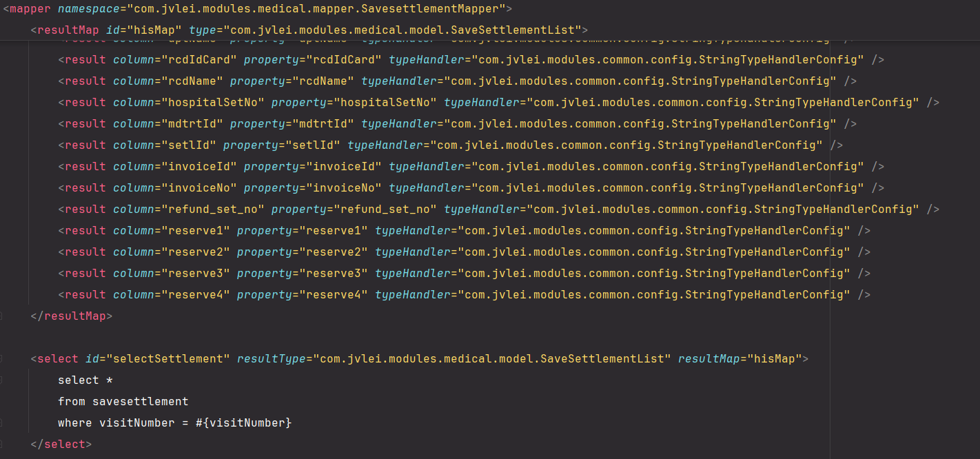Click fold marker beside closing resultMap tag
Screen dimensions: 980x459
point(2,316)
